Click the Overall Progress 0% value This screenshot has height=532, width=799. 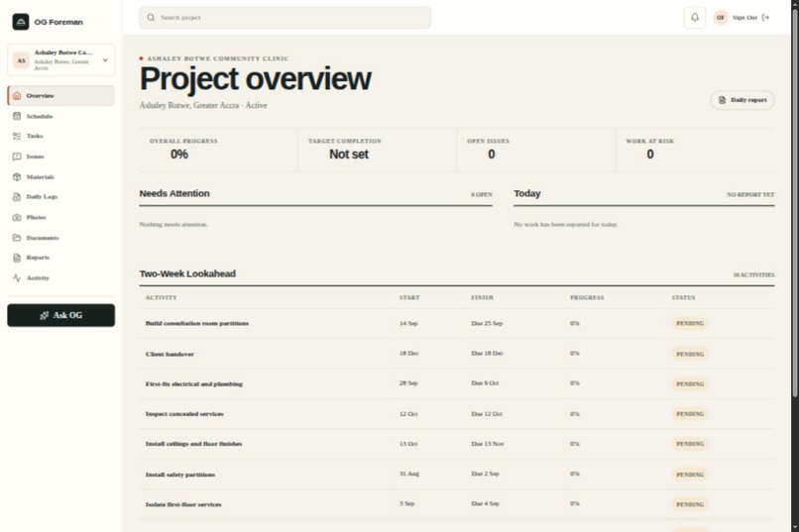(x=179, y=155)
